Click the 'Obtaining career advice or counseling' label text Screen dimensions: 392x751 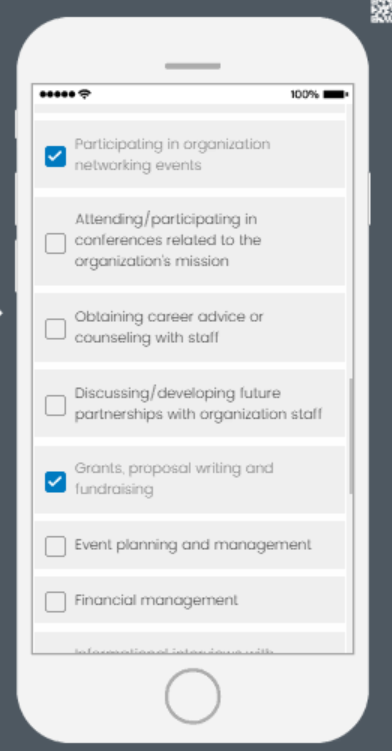point(169,327)
